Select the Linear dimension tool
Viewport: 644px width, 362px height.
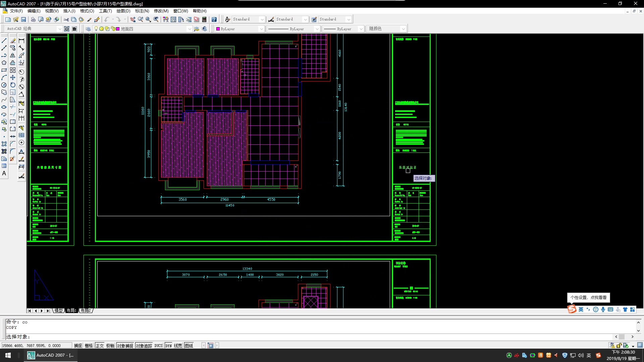point(21,41)
